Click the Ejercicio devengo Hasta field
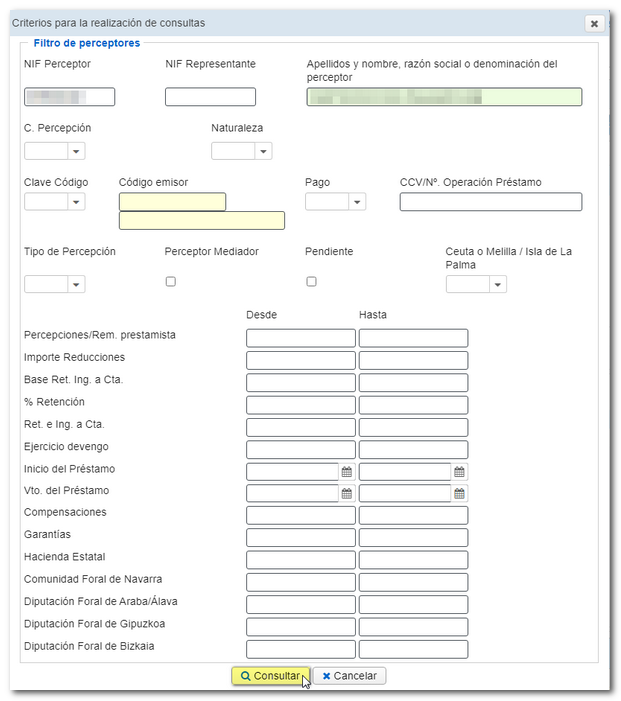 (x=413, y=450)
